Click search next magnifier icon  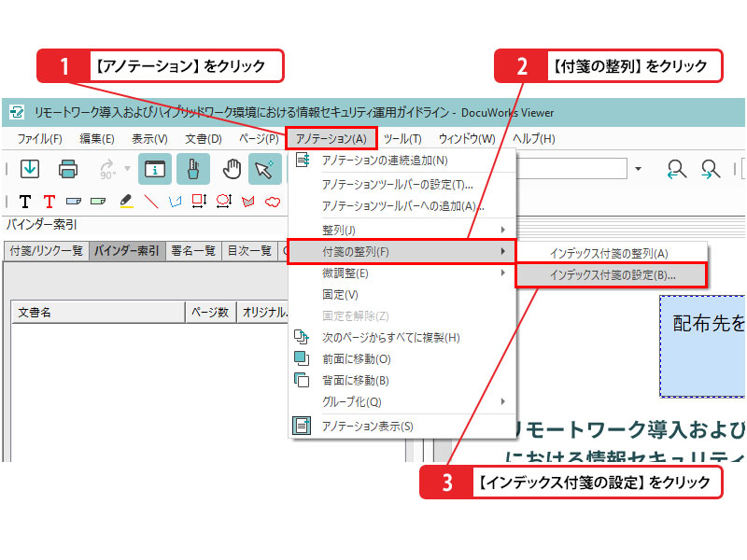[711, 169]
